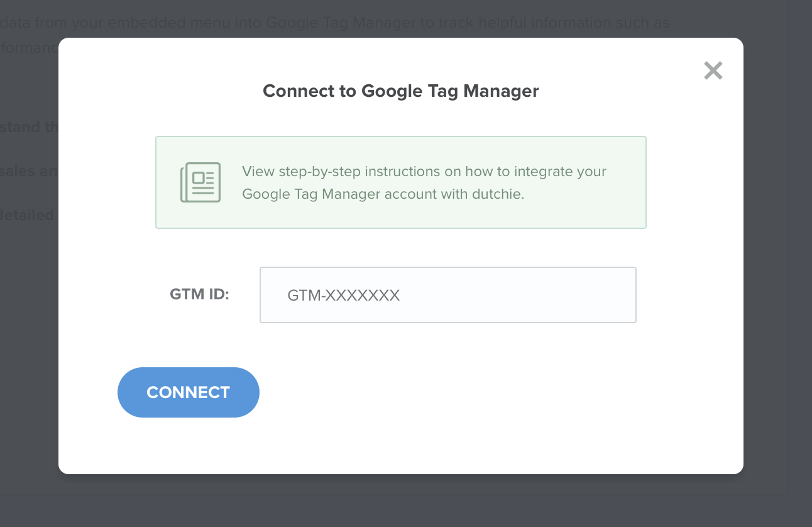812x527 pixels.
Task: Click empty white area right of CONNECT
Action: point(490,392)
